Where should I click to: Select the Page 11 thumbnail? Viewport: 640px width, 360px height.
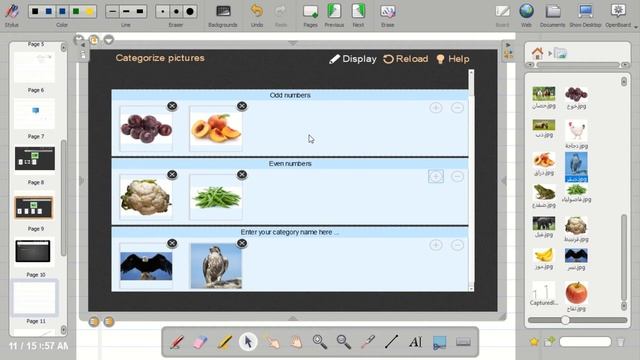click(35, 298)
